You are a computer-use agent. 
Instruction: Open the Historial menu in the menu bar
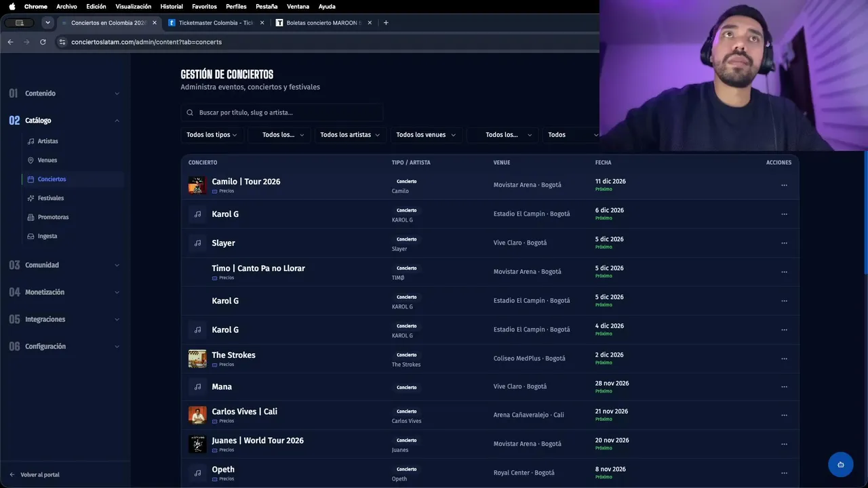pyautogui.click(x=172, y=6)
